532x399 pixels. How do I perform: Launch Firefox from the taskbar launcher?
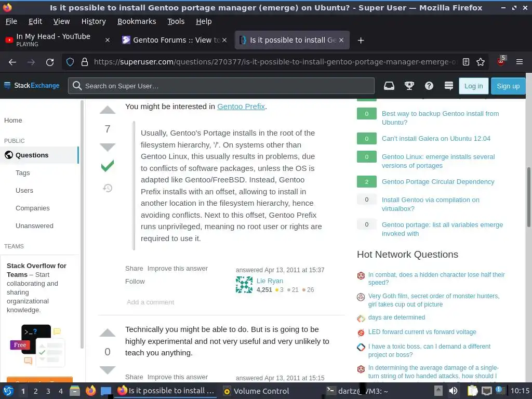coord(90,391)
